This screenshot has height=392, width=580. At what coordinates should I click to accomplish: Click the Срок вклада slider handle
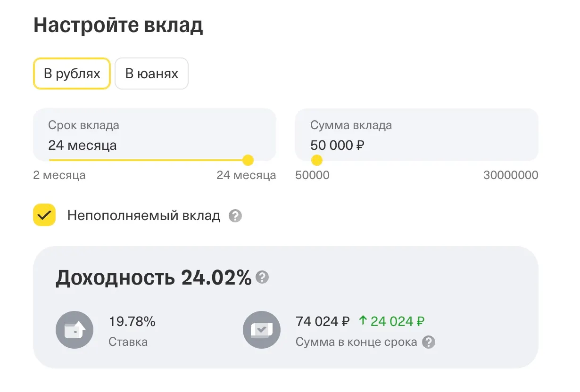(x=248, y=160)
